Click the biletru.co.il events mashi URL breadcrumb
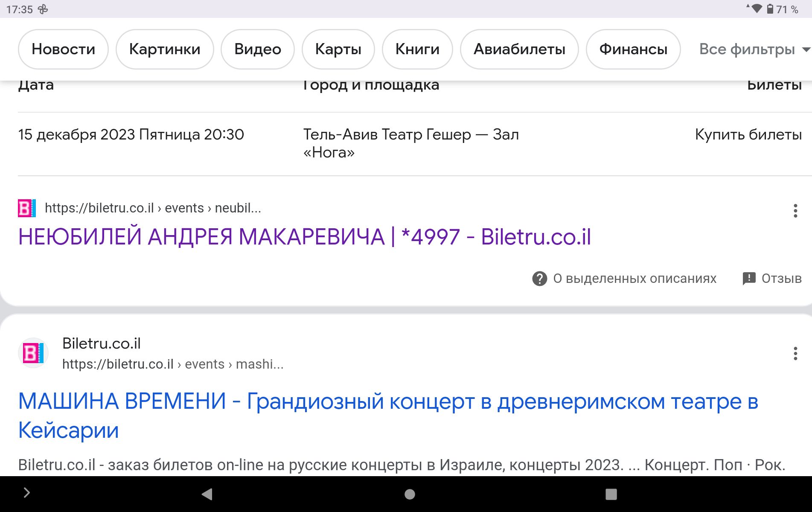This screenshot has height=512, width=812. pyautogui.click(x=173, y=364)
